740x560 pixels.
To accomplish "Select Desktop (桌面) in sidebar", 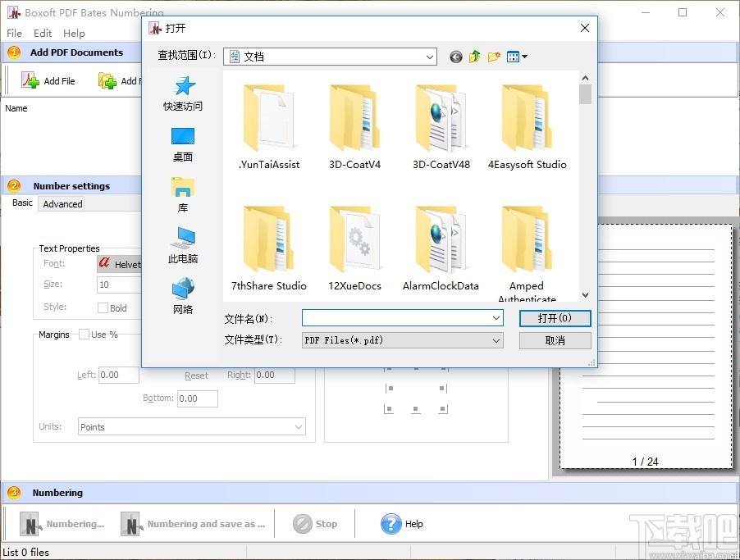I will click(x=183, y=145).
